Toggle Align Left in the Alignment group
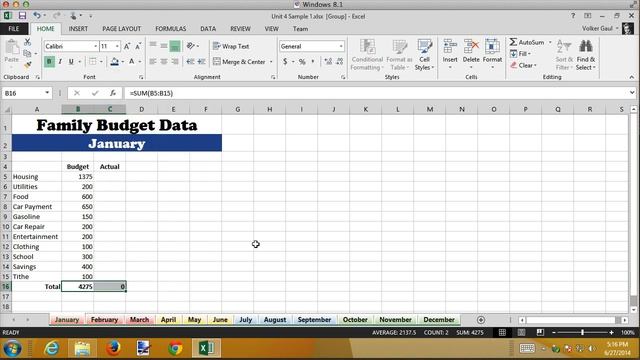640x360 pixels. point(153,62)
